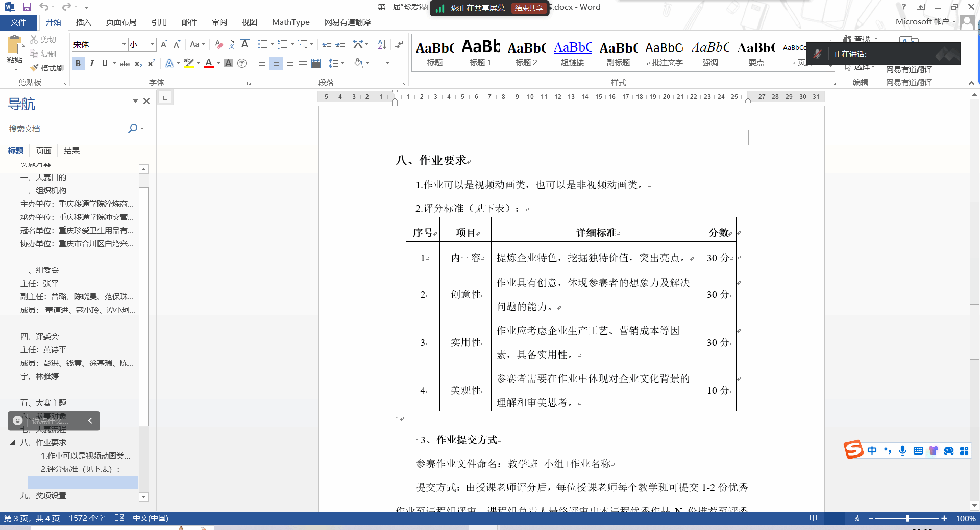Shrink font size icon
This screenshot has width=980, height=530.
(177, 44)
